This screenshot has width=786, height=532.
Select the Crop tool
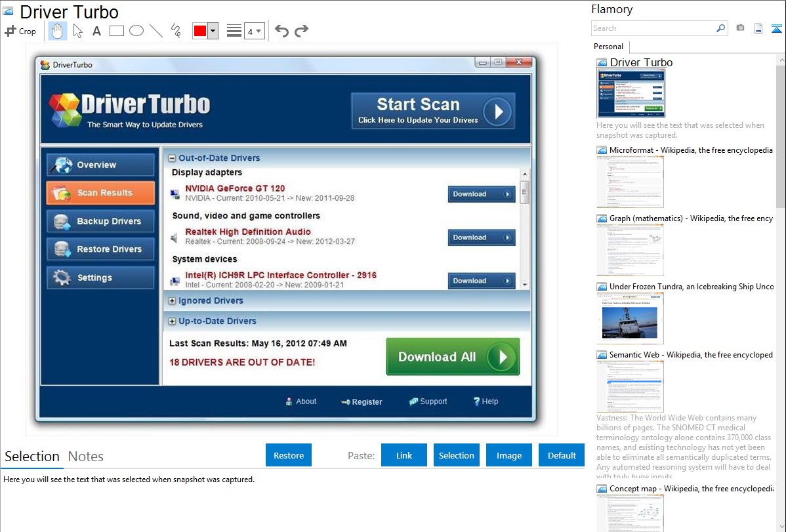coord(20,31)
